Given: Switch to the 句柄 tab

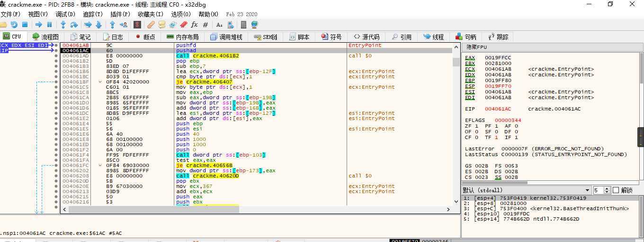Looking at the screenshot, I should pos(465,37).
